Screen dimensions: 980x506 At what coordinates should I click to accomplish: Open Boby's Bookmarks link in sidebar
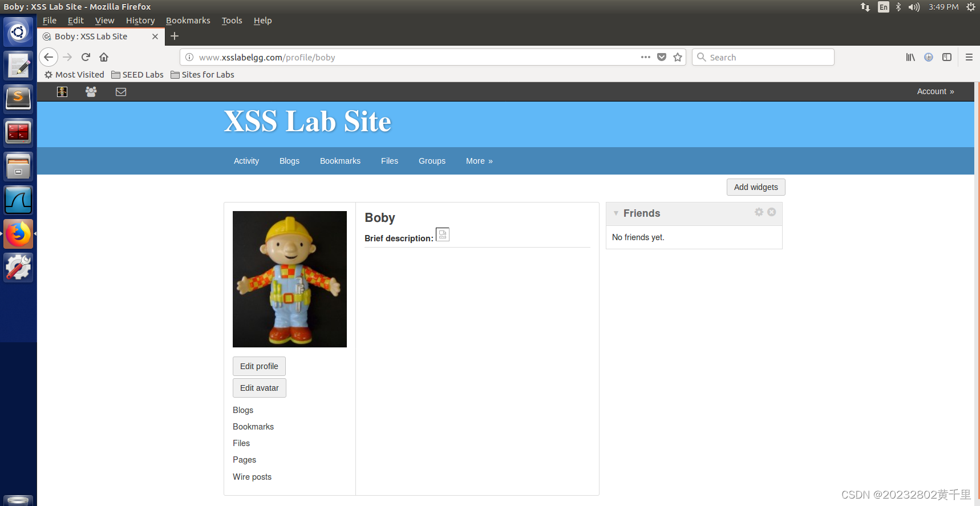(253, 427)
